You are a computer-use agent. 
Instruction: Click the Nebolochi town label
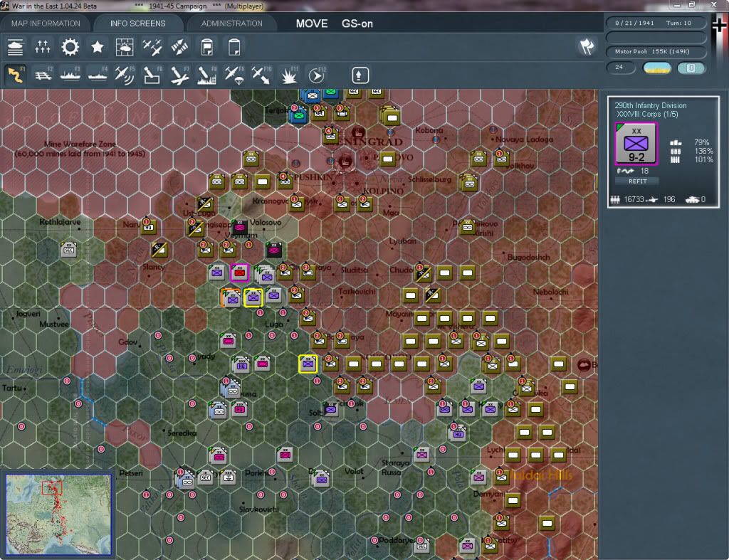click(550, 292)
